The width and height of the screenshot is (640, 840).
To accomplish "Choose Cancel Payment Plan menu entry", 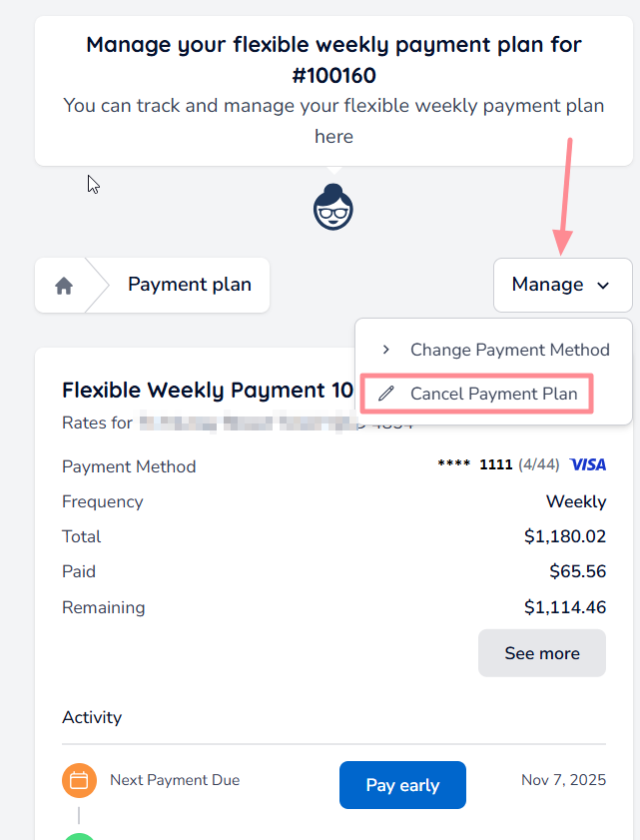I will 493,394.
